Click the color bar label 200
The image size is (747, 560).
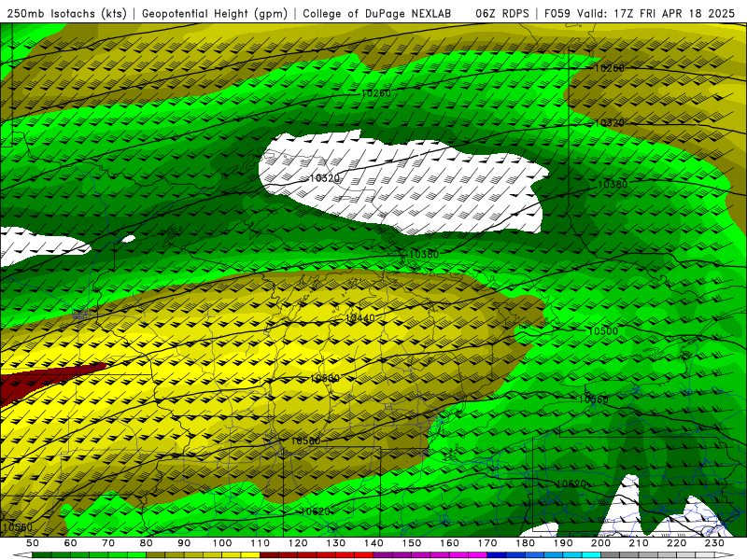pyautogui.click(x=600, y=543)
